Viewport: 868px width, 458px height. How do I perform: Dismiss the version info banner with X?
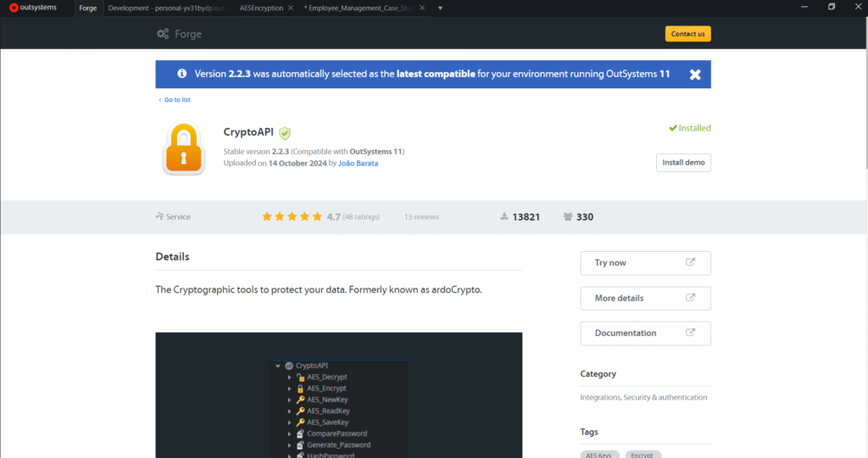pyautogui.click(x=695, y=75)
